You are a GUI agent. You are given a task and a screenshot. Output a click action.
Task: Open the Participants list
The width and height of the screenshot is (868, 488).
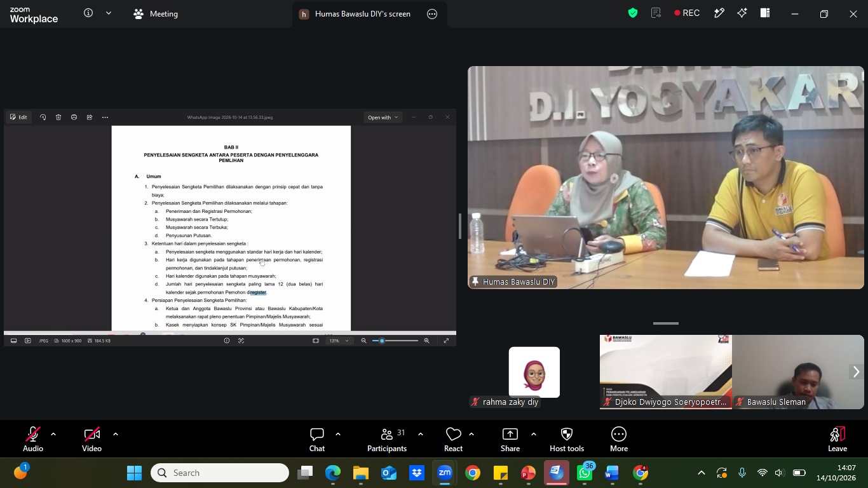coord(387,440)
